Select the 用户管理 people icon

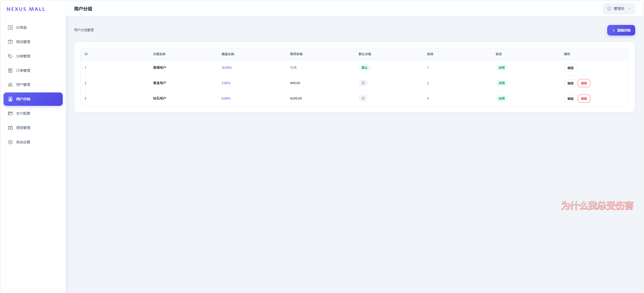(10, 85)
